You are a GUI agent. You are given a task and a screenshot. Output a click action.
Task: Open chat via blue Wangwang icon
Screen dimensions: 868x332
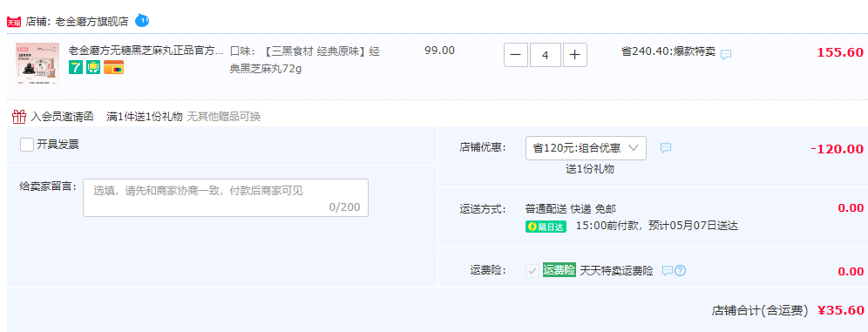[142, 21]
